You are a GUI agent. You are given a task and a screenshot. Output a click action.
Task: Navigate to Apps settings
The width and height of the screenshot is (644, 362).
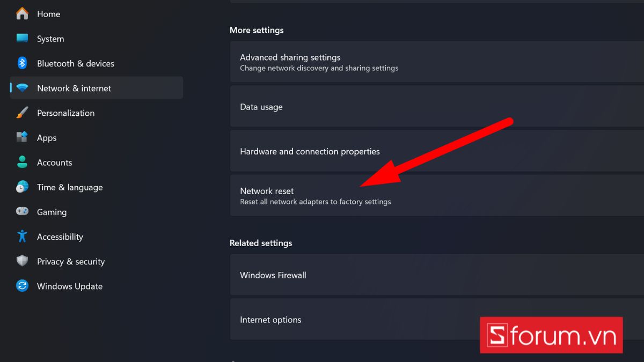[x=97, y=137]
